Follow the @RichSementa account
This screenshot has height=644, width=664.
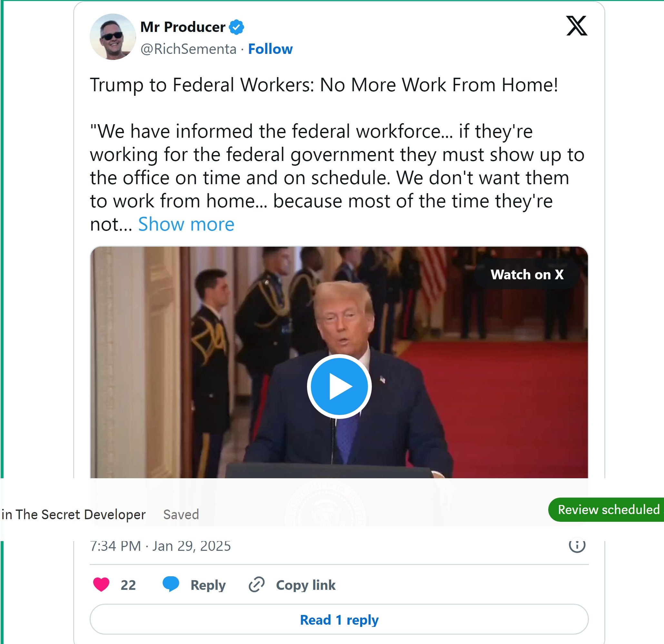click(270, 49)
